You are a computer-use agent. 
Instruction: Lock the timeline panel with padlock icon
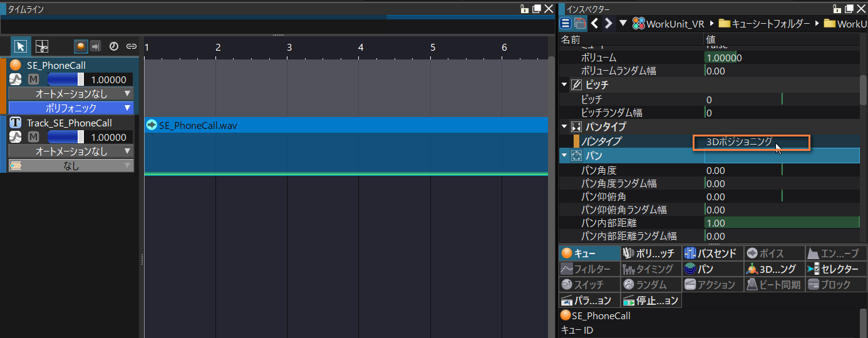click(x=524, y=9)
